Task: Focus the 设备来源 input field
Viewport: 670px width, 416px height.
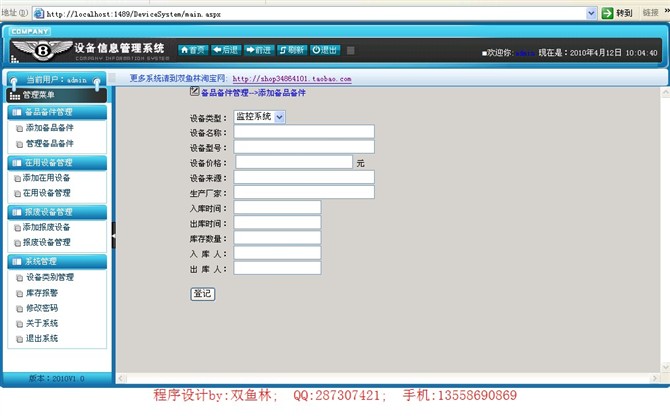Action: 304,177
